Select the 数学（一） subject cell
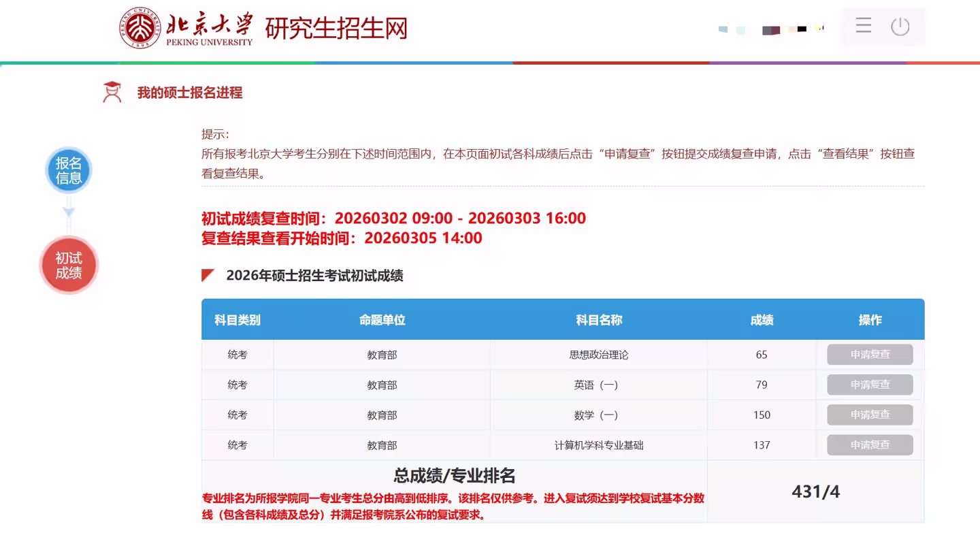The width and height of the screenshot is (980, 548). point(599,415)
